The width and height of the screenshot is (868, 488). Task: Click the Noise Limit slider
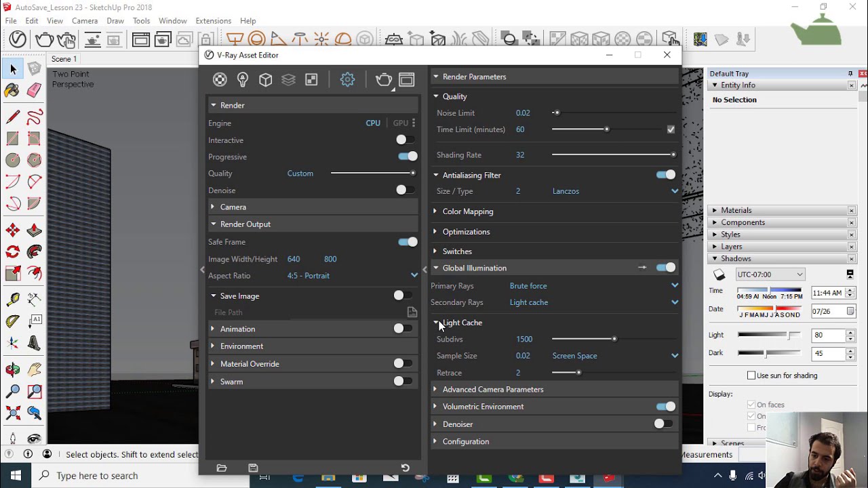613,113
